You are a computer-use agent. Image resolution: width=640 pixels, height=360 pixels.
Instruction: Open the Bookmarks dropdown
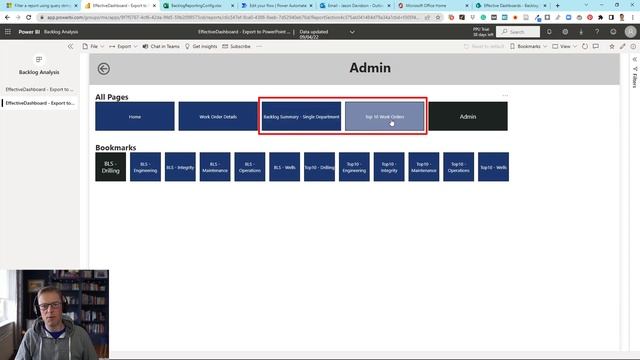point(529,47)
